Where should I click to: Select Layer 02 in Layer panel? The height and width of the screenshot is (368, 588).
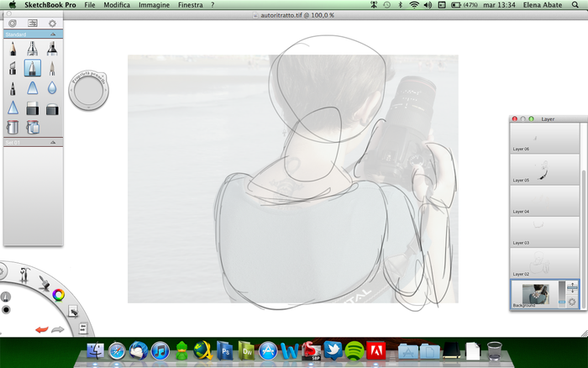544,263
